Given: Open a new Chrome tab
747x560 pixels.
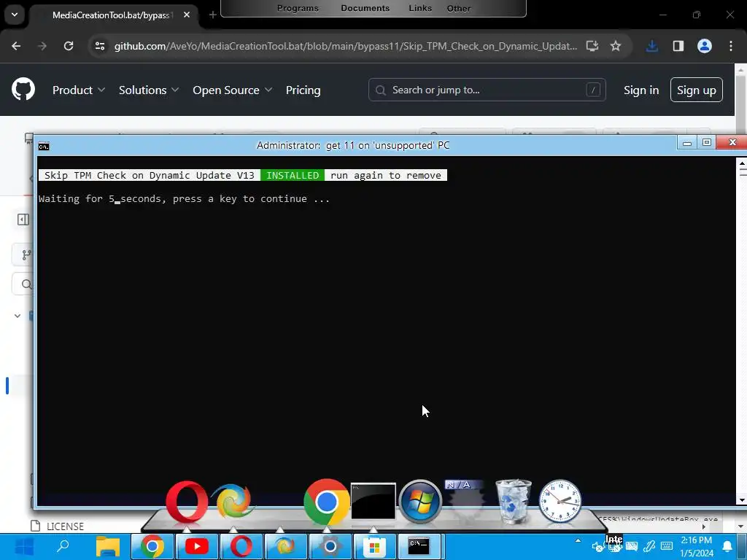Looking at the screenshot, I should pyautogui.click(x=213, y=15).
